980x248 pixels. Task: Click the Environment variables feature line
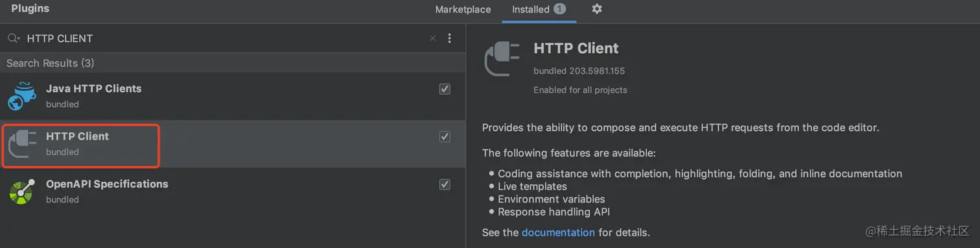point(552,199)
